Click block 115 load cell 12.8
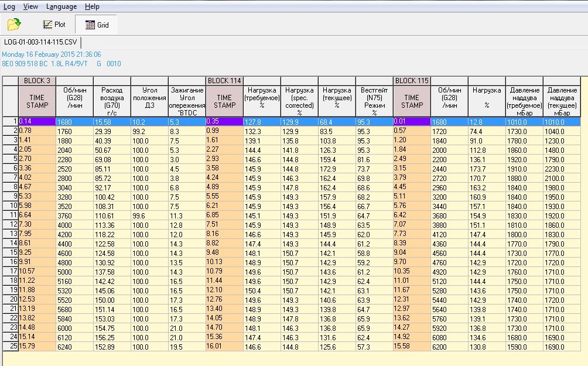Viewport: 588px width, 366px height. (487, 122)
